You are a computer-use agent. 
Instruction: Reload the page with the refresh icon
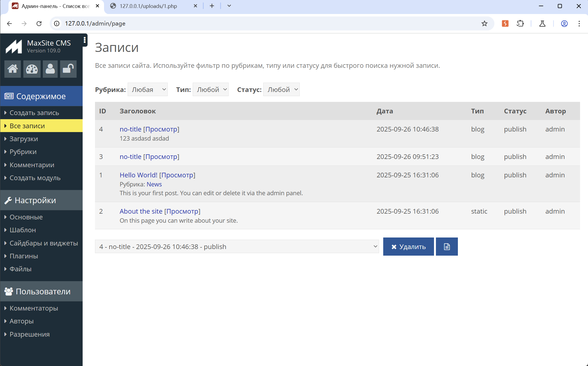(x=39, y=24)
